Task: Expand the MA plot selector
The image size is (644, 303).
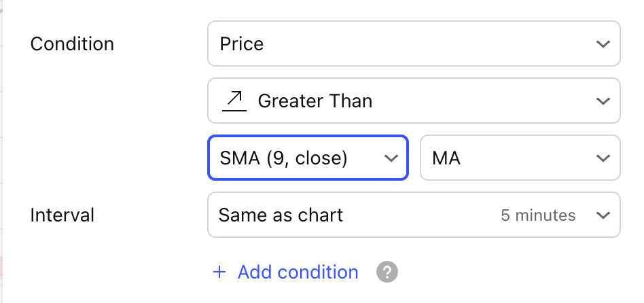Action: pos(520,158)
